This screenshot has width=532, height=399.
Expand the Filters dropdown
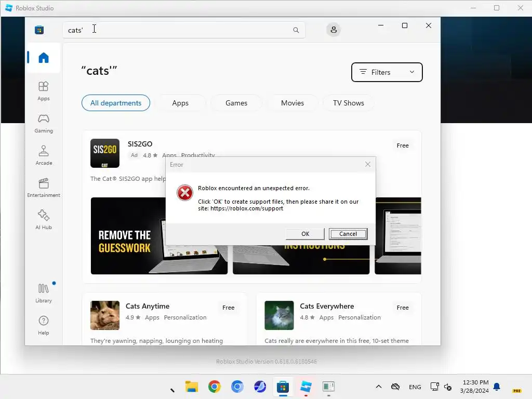pos(387,72)
